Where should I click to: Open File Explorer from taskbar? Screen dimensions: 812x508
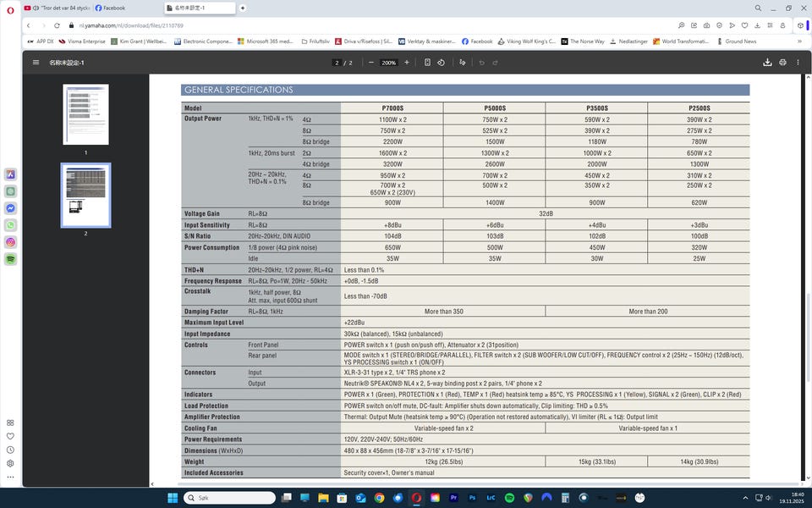tap(323, 498)
